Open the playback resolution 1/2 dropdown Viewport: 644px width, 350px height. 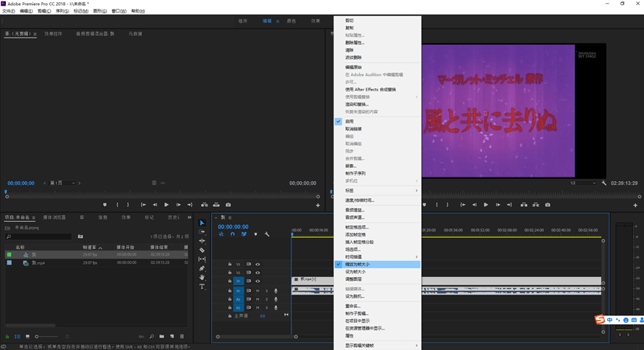[x=581, y=183]
